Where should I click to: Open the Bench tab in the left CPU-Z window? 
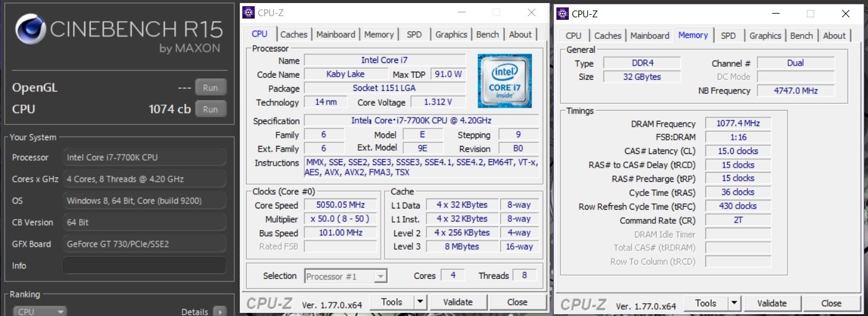[x=487, y=35]
